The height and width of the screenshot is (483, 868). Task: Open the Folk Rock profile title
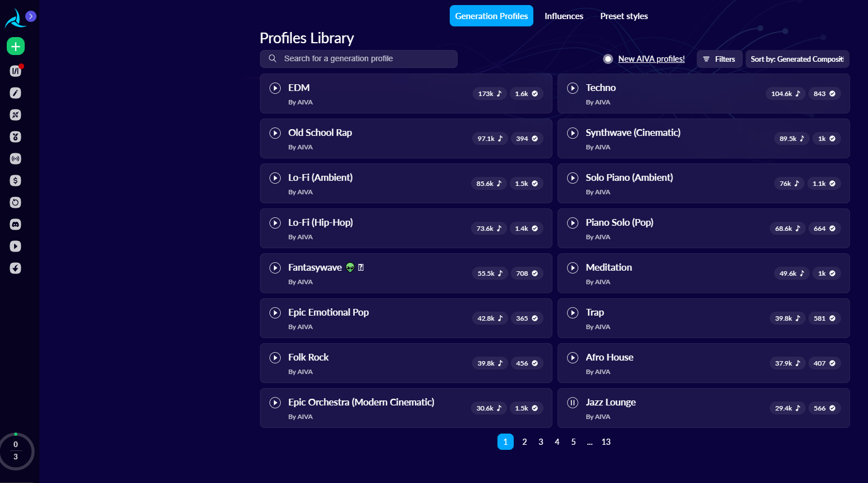click(x=308, y=357)
